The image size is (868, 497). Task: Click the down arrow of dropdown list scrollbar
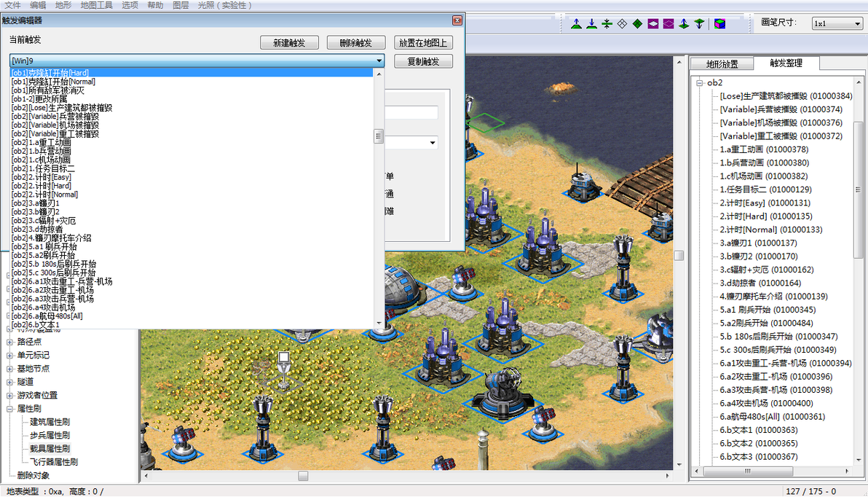point(379,323)
